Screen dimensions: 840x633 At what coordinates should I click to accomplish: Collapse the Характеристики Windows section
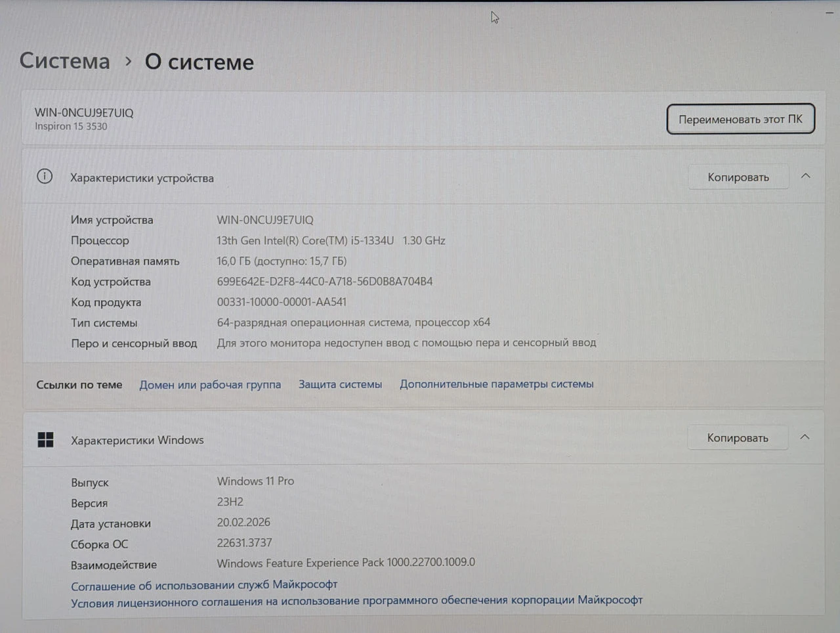click(x=805, y=437)
